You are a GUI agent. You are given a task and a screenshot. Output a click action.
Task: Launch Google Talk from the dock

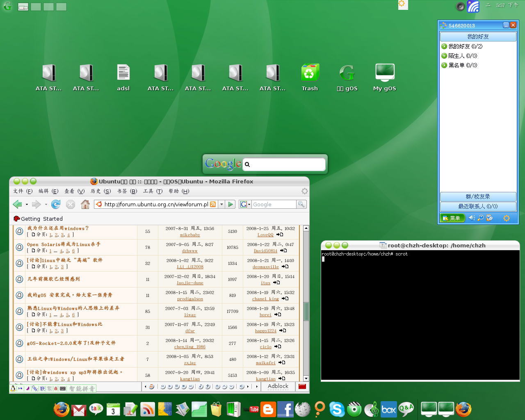point(96,409)
